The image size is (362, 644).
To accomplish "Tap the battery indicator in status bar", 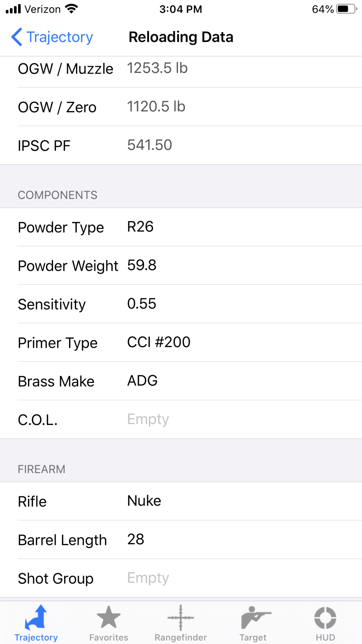I will tap(346, 9).
